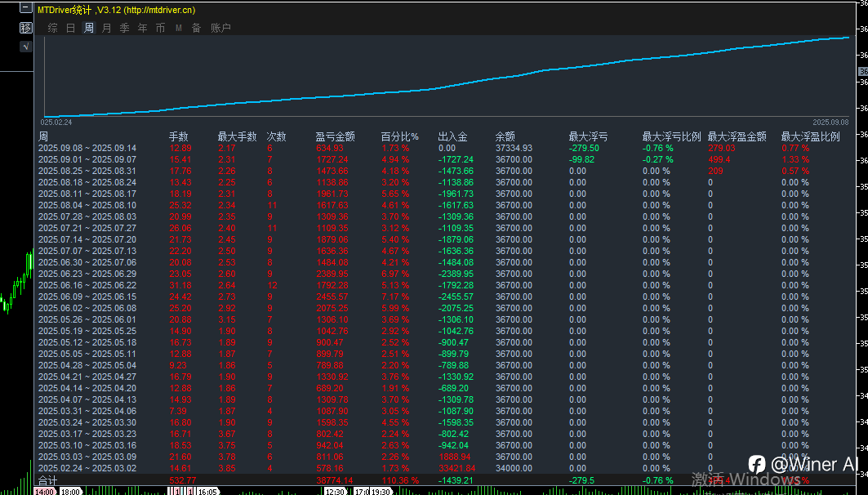Click the 百分比% column header
The height and width of the screenshot is (495, 868).
tap(399, 136)
